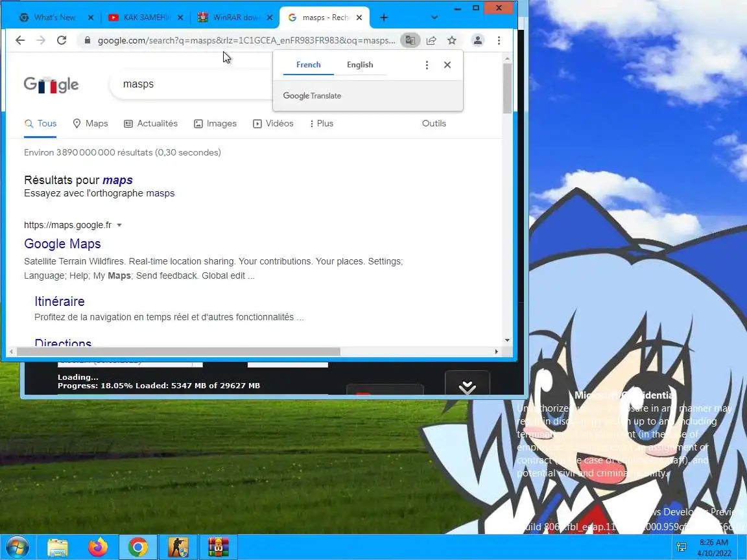The height and width of the screenshot is (560, 747).
Task: Click the Google logo
Action: point(51,85)
